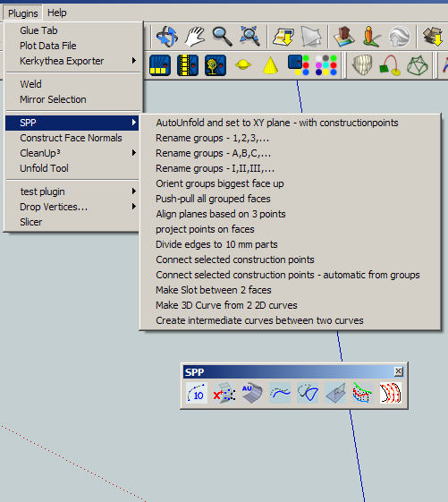Click the AutoUnfold 'AU' SPP icon
The height and width of the screenshot is (502, 448).
point(252,393)
